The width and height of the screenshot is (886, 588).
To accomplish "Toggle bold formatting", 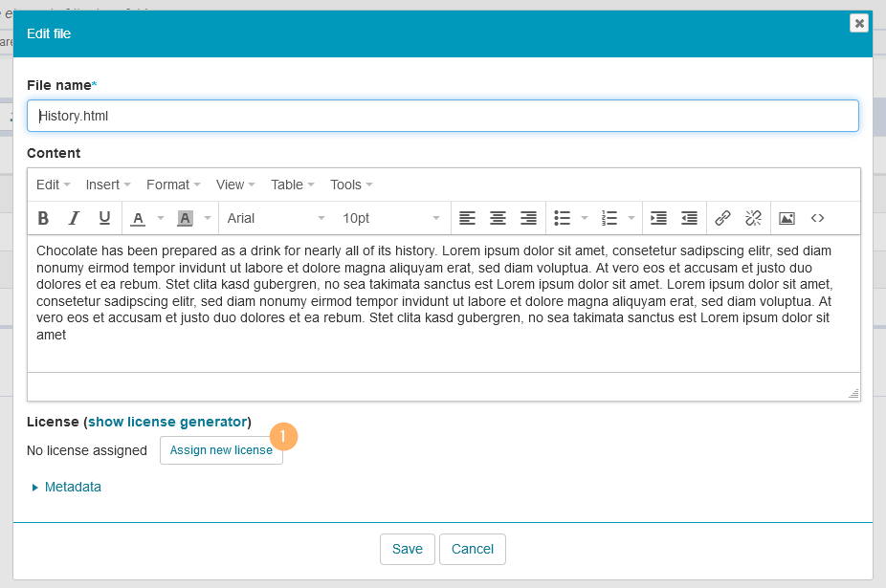I will [43, 218].
